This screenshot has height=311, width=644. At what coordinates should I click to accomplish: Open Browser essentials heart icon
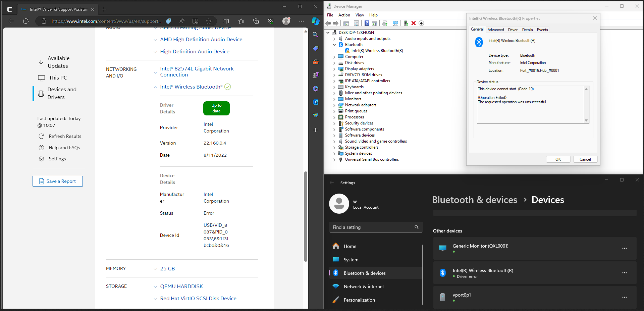click(x=271, y=21)
